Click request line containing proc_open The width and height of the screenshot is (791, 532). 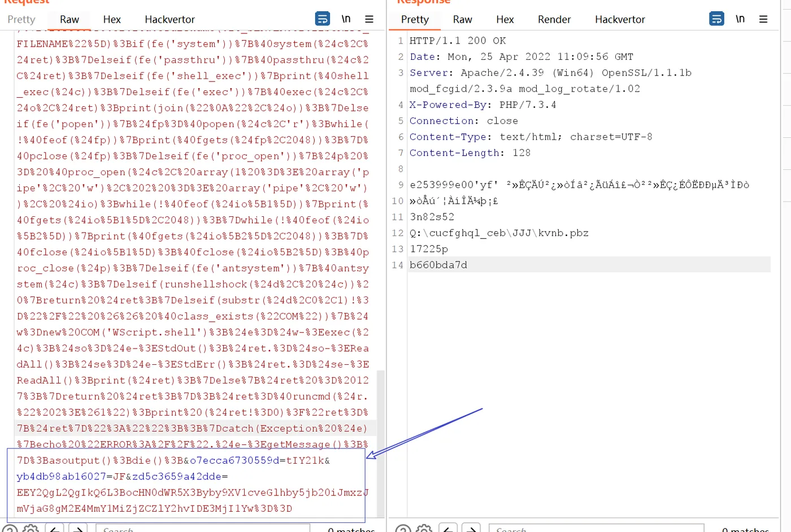[193, 156]
